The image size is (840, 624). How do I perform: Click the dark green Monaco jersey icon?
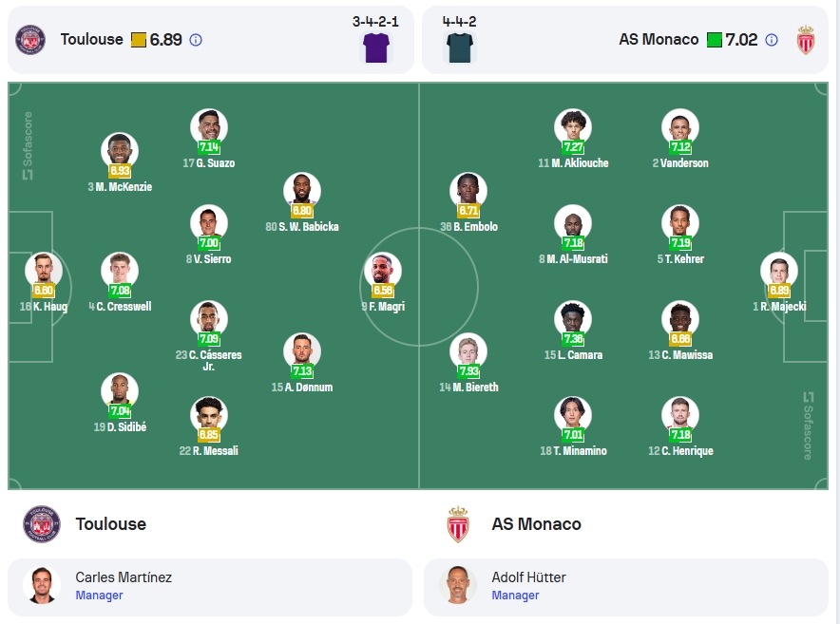click(x=460, y=47)
